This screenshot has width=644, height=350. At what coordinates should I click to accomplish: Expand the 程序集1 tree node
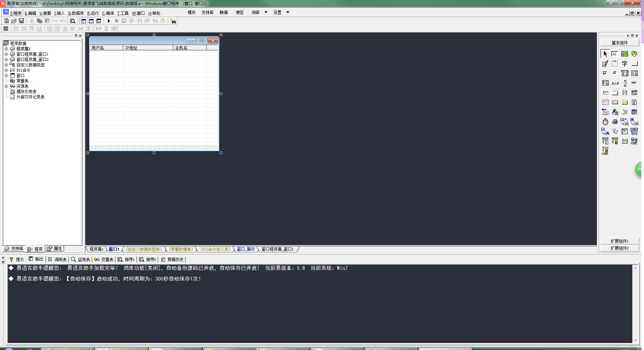pos(6,49)
